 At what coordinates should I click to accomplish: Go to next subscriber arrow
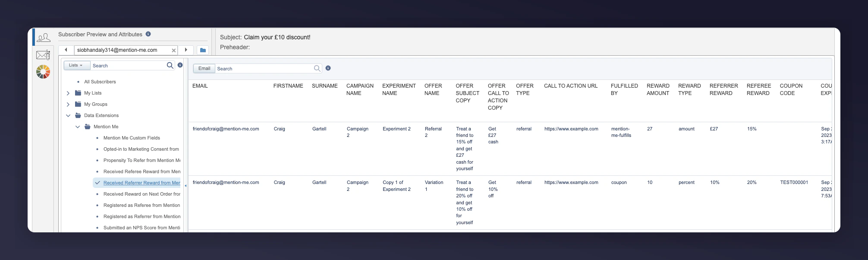(186, 50)
